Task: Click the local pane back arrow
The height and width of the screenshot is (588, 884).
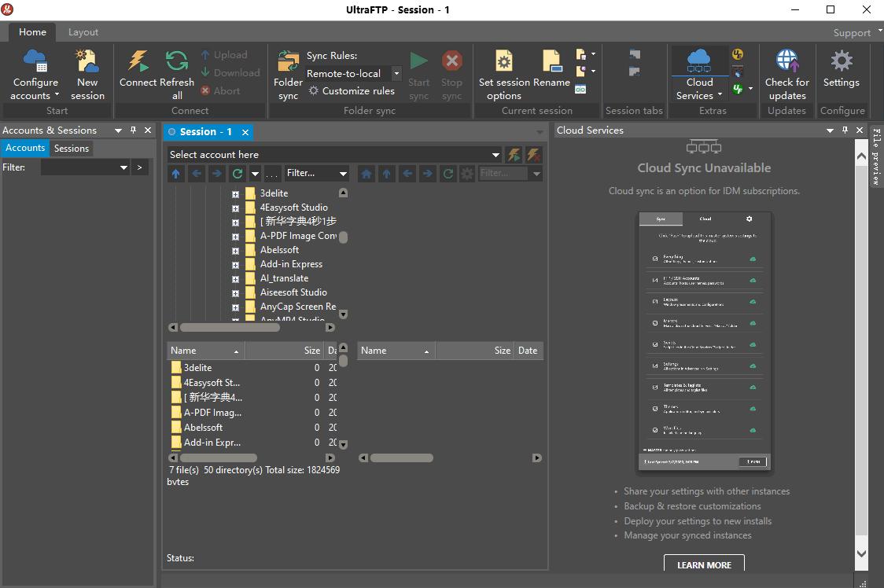Action: click(x=196, y=174)
